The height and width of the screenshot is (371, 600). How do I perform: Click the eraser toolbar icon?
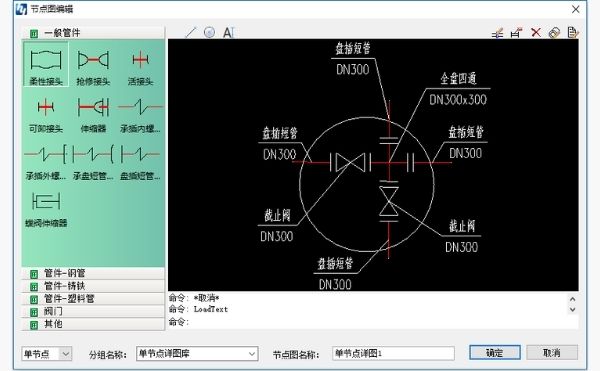point(554,33)
